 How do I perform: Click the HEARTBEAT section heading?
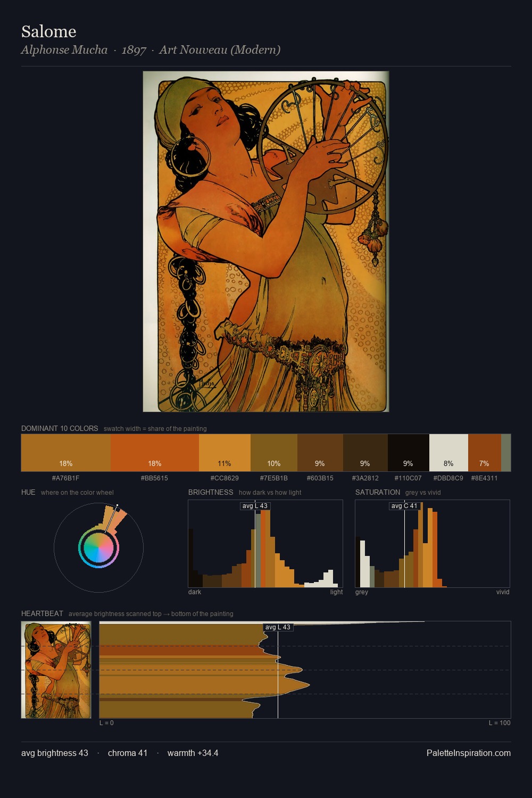[42, 613]
